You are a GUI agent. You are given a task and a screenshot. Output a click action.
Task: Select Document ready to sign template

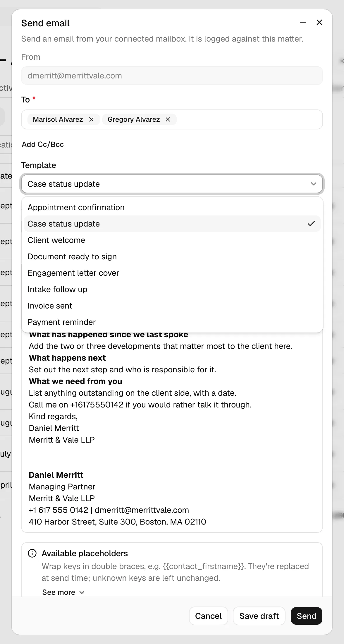point(172,256)
